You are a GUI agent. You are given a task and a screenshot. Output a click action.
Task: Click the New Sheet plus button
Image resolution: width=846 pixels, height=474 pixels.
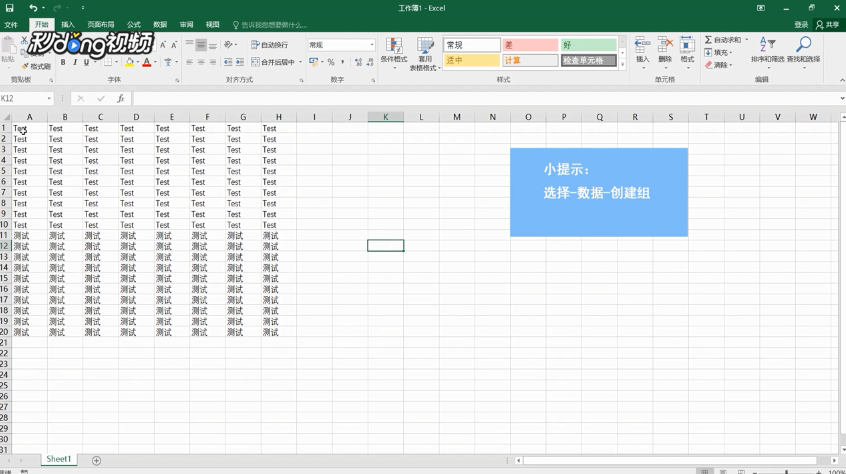pos(96,460)
